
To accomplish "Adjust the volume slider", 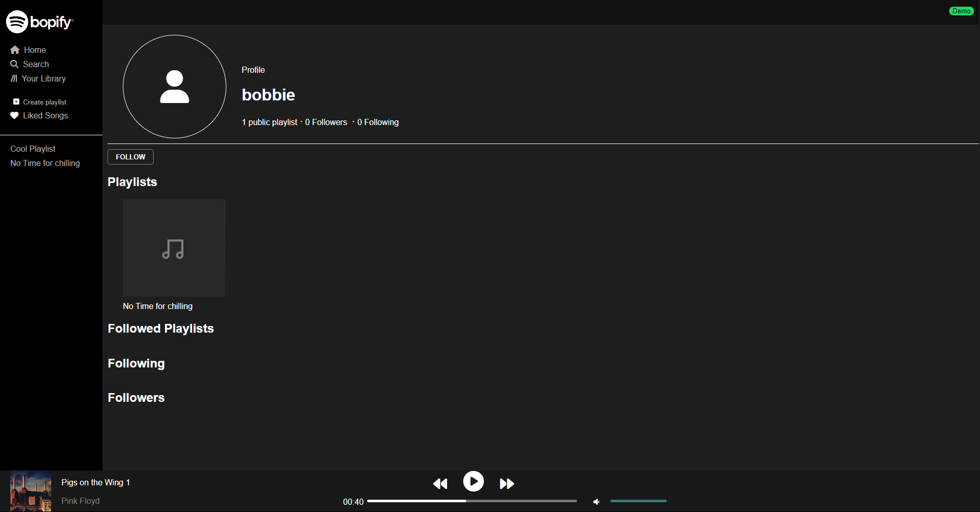I will click(x=638, y=501).
